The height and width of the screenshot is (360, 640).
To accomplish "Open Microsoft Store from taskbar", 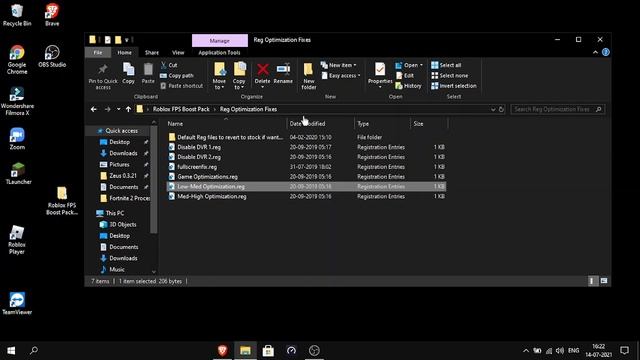I will tap(268, 350).
